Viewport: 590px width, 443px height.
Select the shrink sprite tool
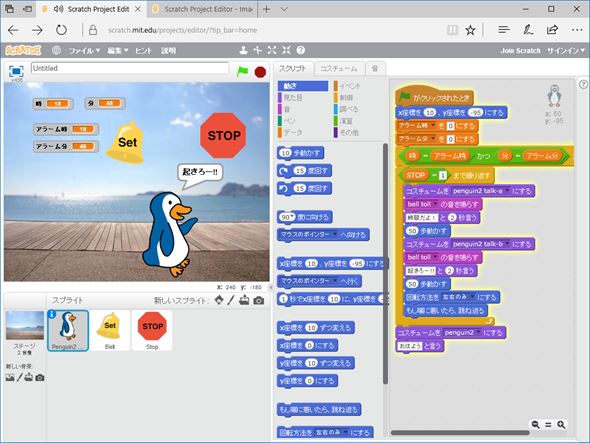tap(286, 50)
